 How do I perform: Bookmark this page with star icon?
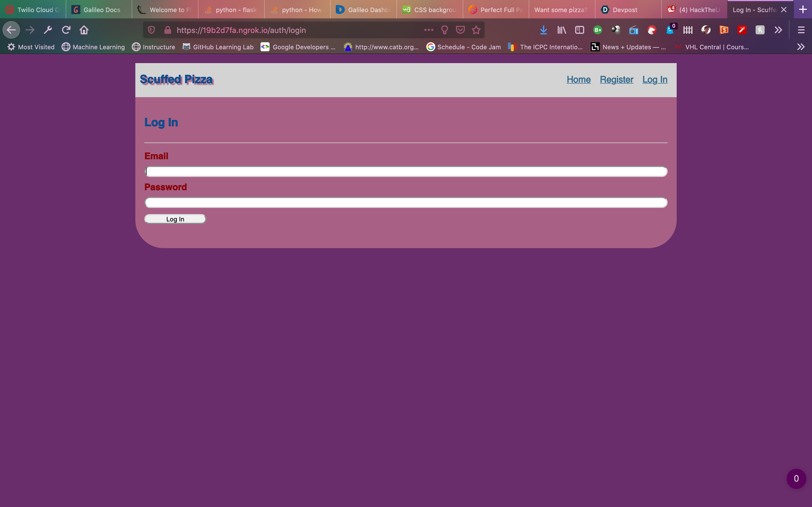476,30
